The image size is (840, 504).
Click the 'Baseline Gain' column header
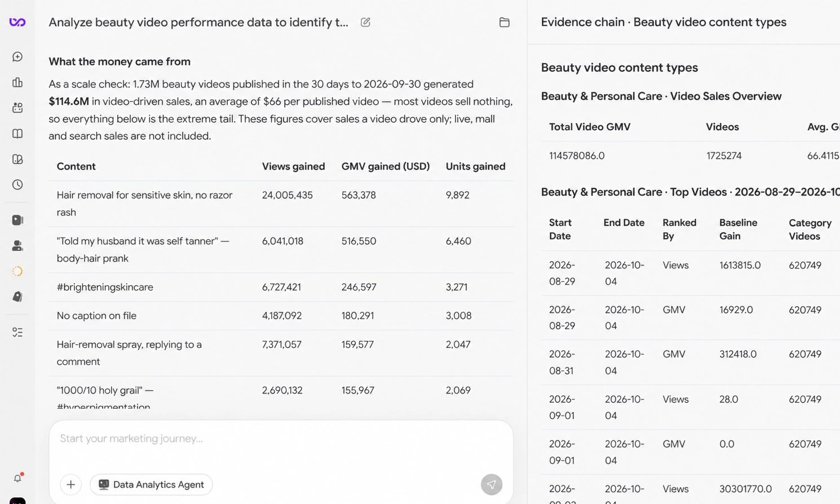738,229
